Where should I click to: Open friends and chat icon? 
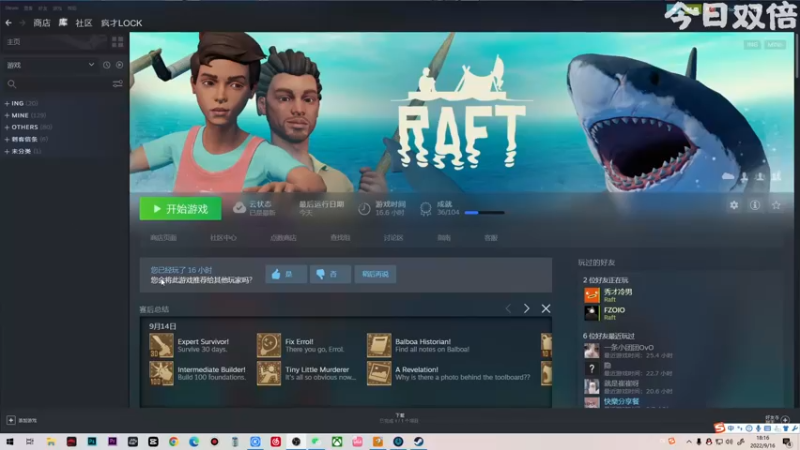click(x=785, y=419)
